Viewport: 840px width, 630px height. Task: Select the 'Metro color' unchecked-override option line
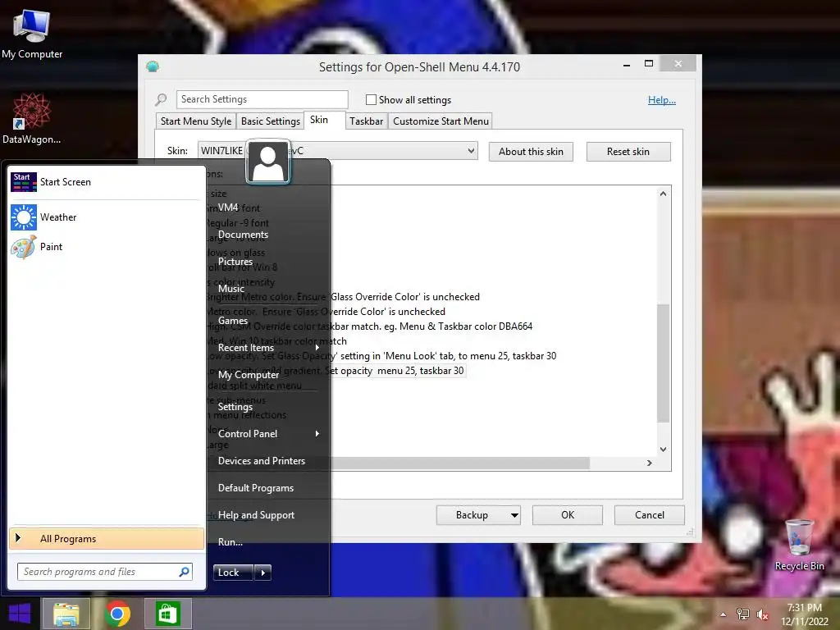326,311
